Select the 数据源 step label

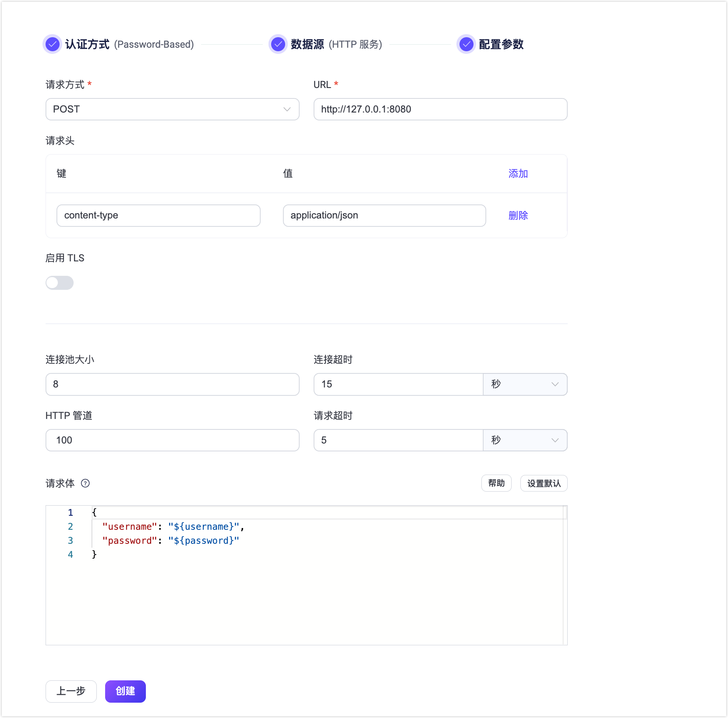[307, 44]
